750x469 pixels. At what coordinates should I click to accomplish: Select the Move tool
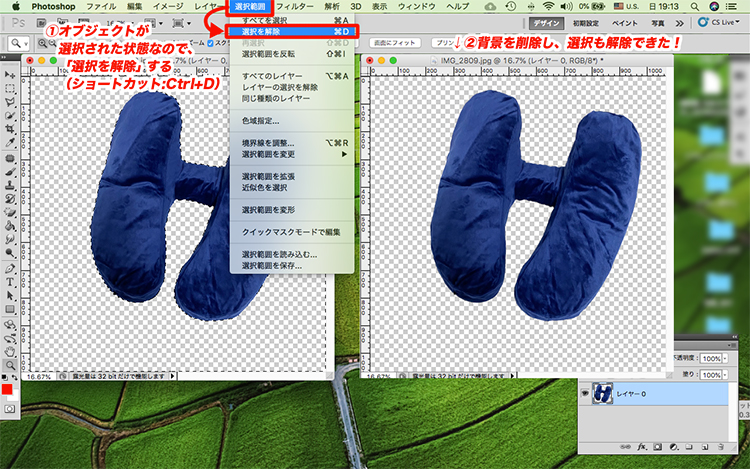[x=10, y=75]
